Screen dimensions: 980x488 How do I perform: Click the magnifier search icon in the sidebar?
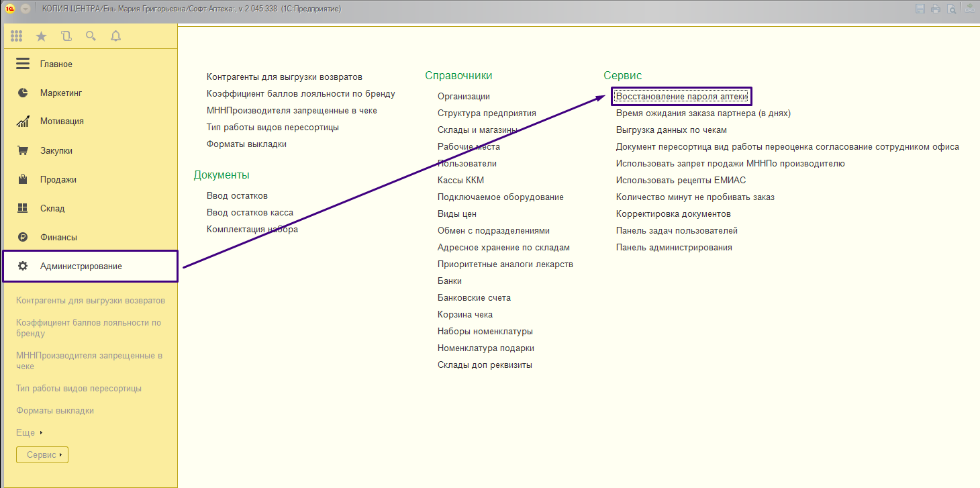91,36
